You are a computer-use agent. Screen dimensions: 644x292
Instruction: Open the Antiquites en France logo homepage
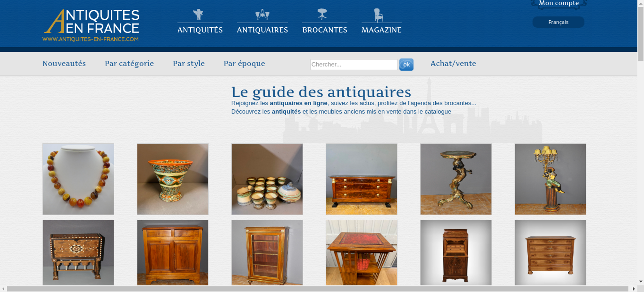(91, 25)
